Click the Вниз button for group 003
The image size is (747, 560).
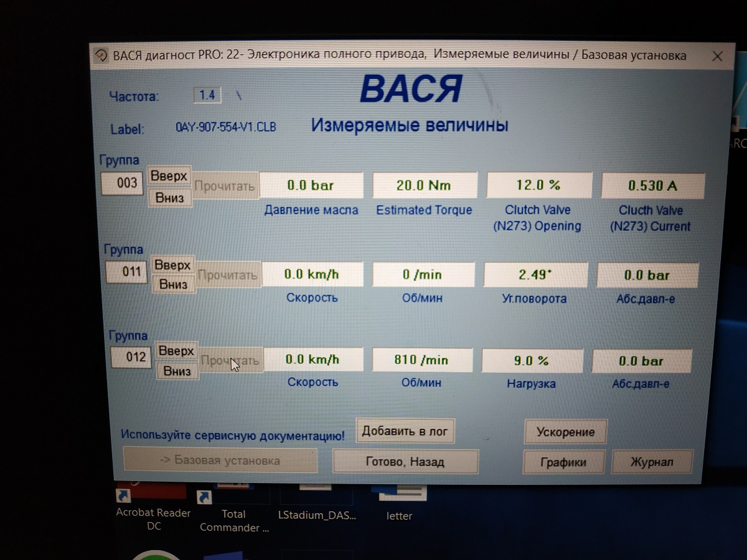coord(169,198)
